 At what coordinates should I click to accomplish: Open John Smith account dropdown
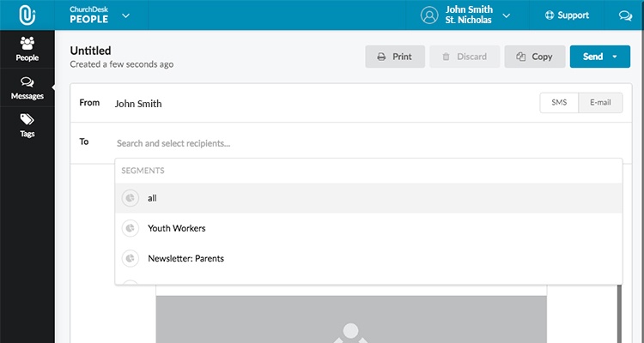click(x=507, y=16)
